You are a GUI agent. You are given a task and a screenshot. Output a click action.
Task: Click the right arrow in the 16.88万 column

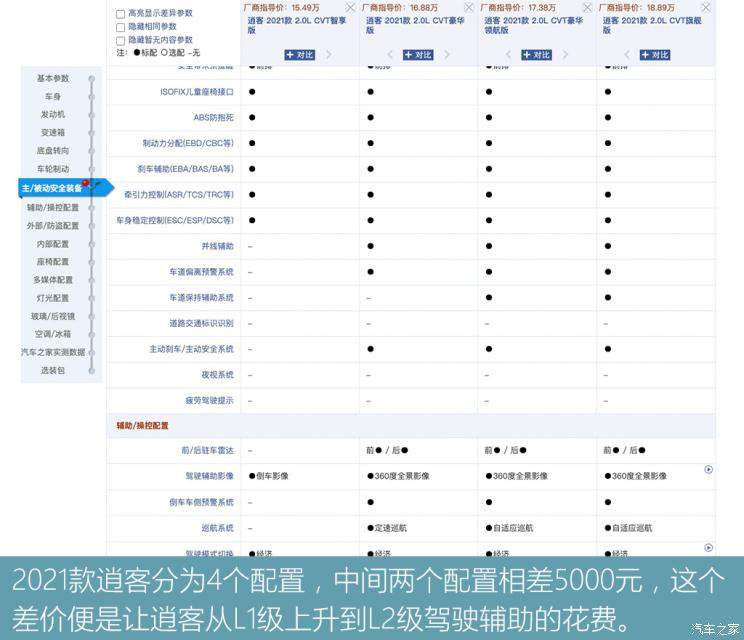tap(447, 55)
